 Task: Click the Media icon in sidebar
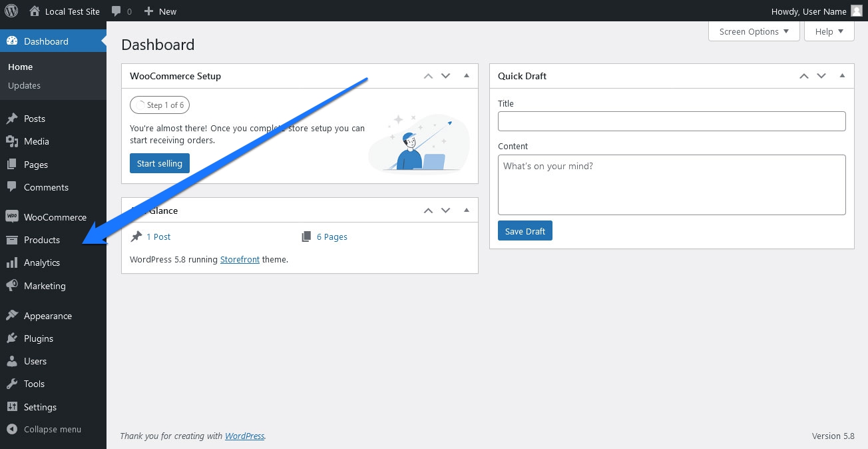click(12, 141)
